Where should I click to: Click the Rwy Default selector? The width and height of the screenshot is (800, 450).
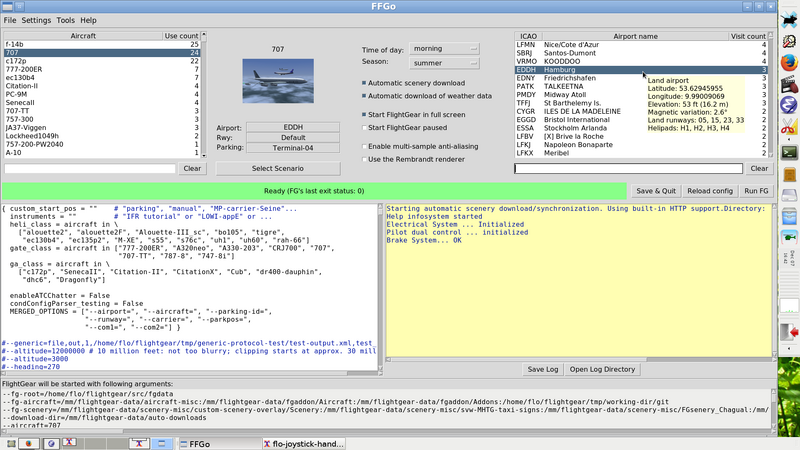293,138
